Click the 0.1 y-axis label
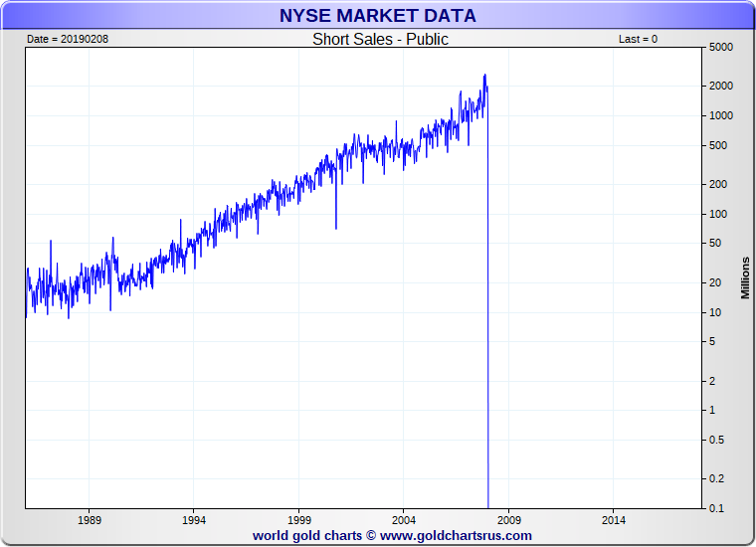The width and height of the screenshot is (756, 547). (x=716, y=508)
